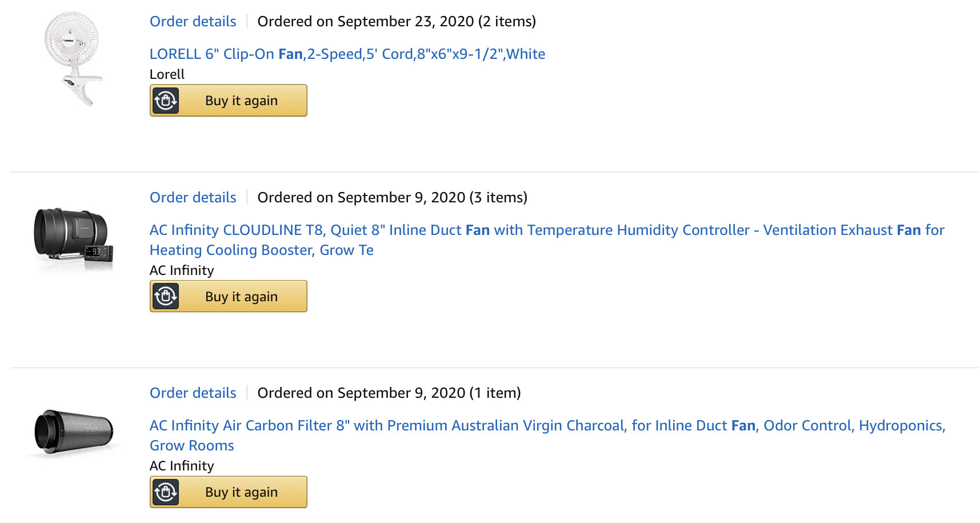Click AC Infinity brand under CLOUDLINE T8
Image resolution: width=980 pixels, height=523 pixels.
[x=182, y=271]
